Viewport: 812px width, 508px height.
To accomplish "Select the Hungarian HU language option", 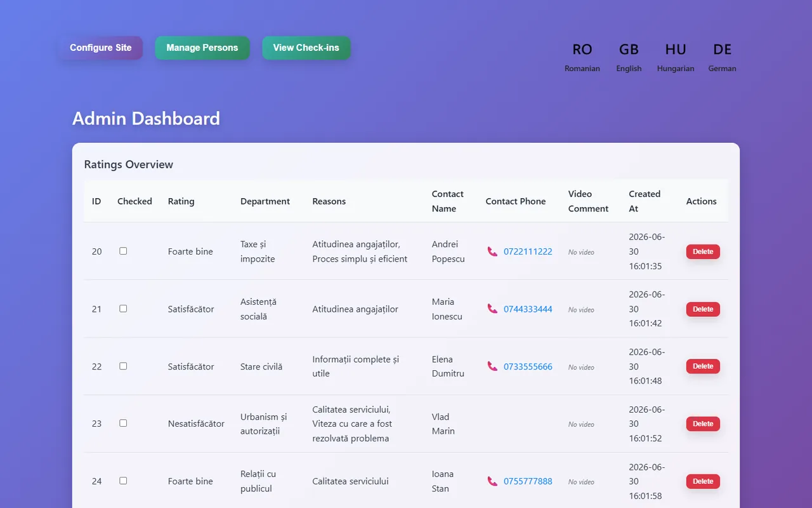I will coord(676,57).
